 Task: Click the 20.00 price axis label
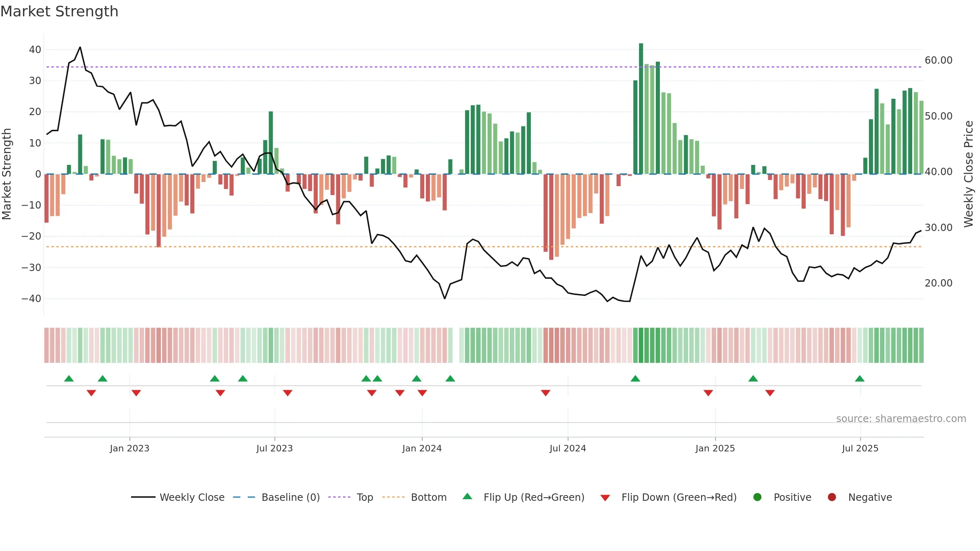939,283
